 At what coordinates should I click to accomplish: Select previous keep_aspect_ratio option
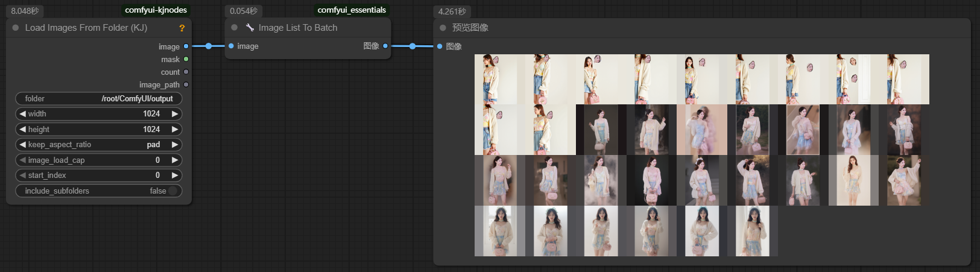click(22, 145)
